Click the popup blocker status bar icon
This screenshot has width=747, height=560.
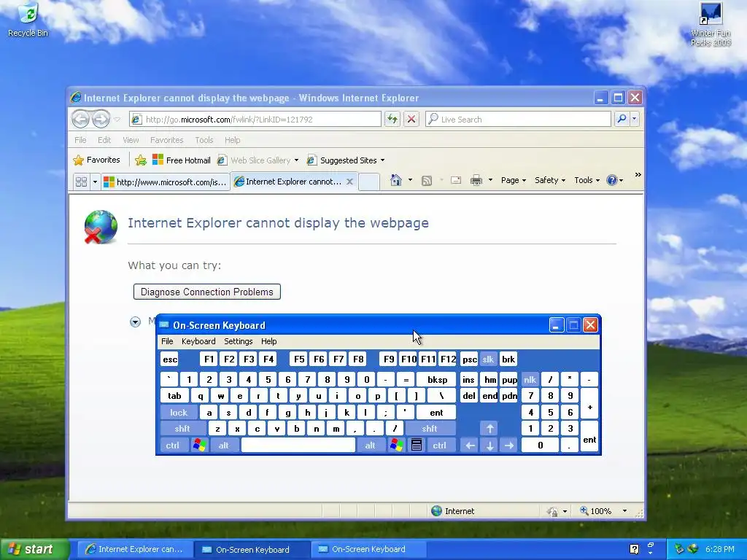(553, 511)
